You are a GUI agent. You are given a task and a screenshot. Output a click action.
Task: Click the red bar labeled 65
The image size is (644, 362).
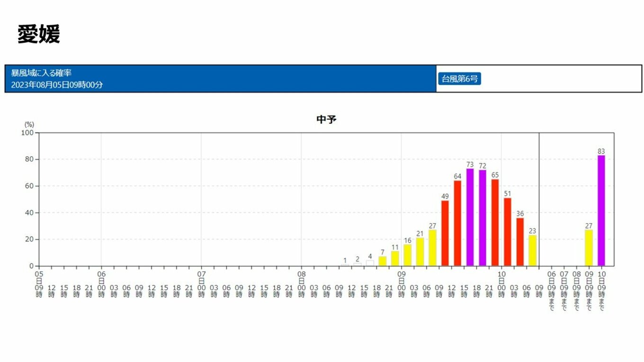tap(495, 222)
